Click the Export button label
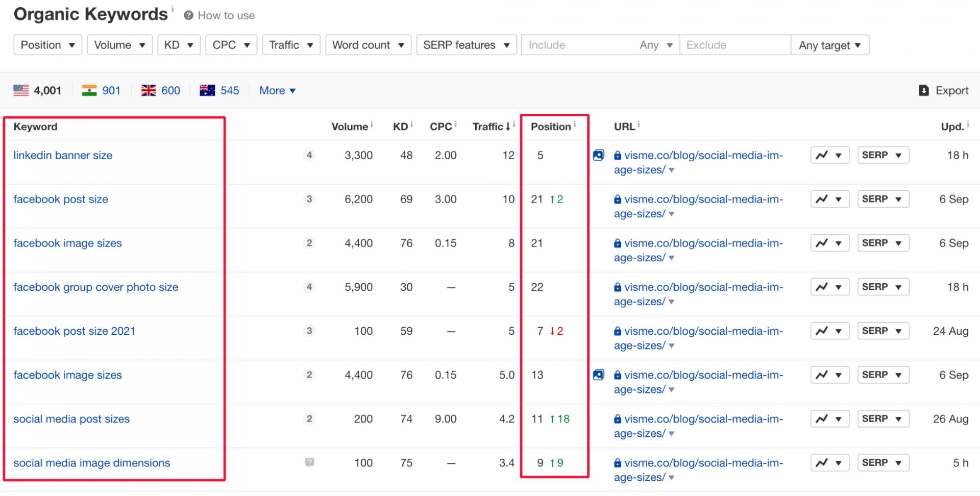 (952, 90)
